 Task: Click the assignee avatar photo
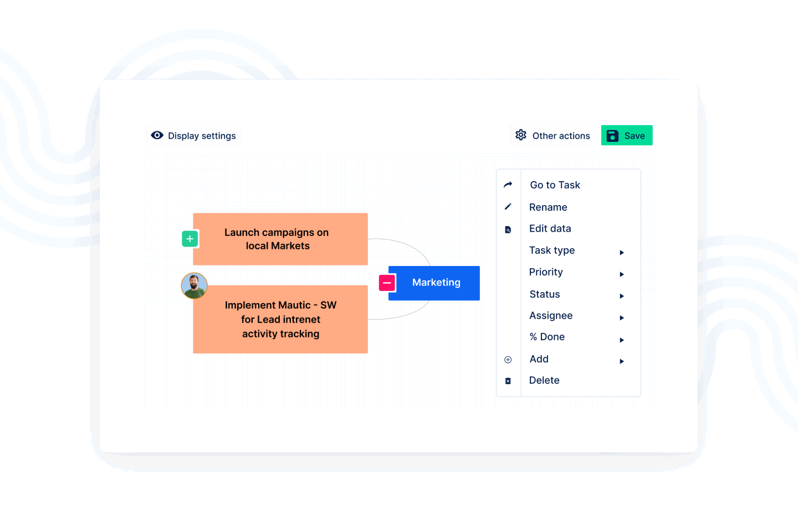coord(195,286)
